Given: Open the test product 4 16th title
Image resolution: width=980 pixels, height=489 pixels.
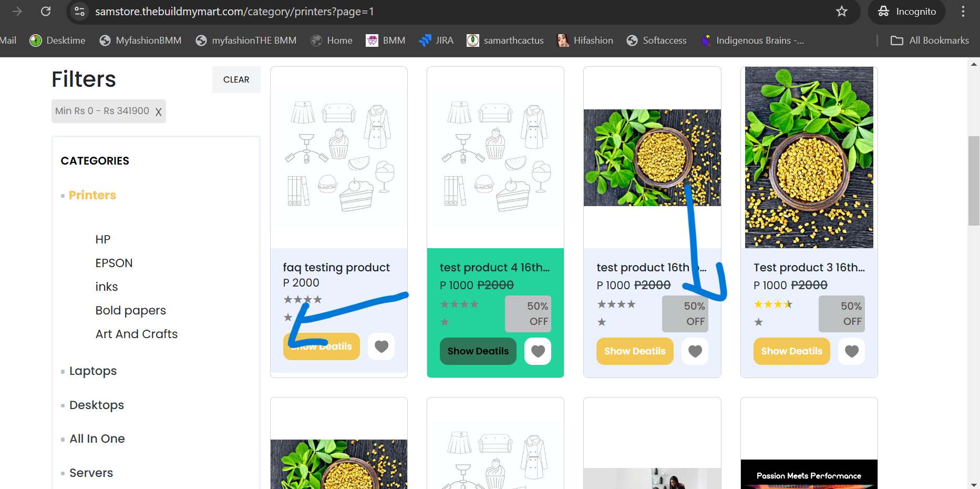Looking at the screenshot, I should 495,268.
